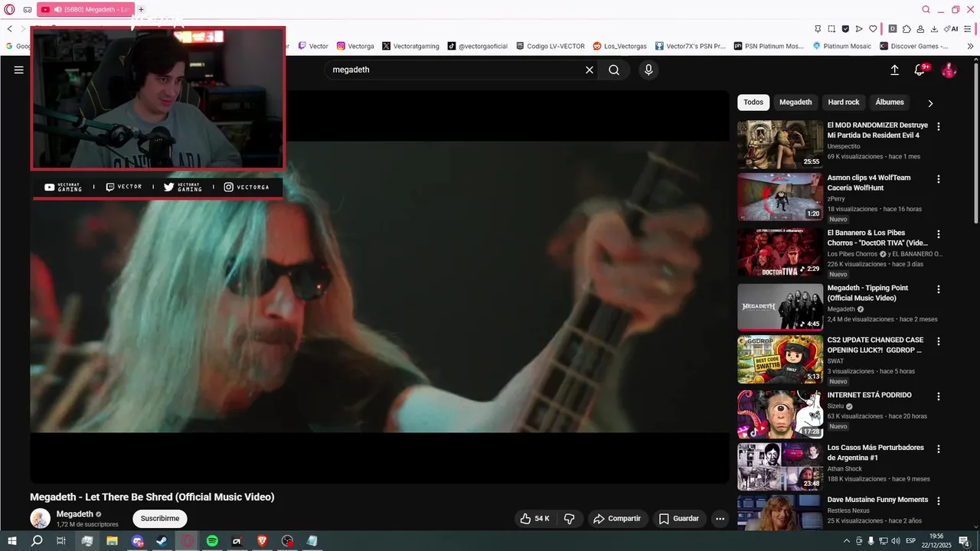980x551 pixels.
Task: Click the Megadeth video player
Action: click(x=380, y=287)
